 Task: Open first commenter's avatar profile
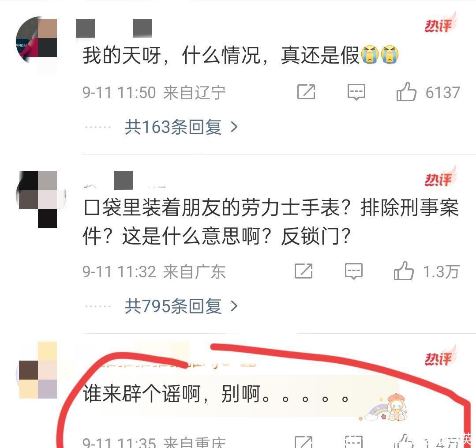[x=37, y=40]
